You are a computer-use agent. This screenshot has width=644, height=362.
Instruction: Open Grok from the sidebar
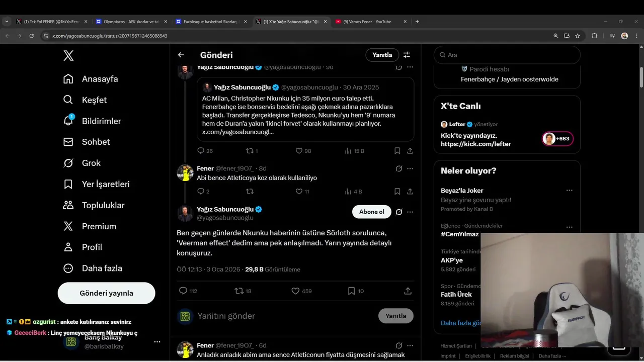(82, 163)
